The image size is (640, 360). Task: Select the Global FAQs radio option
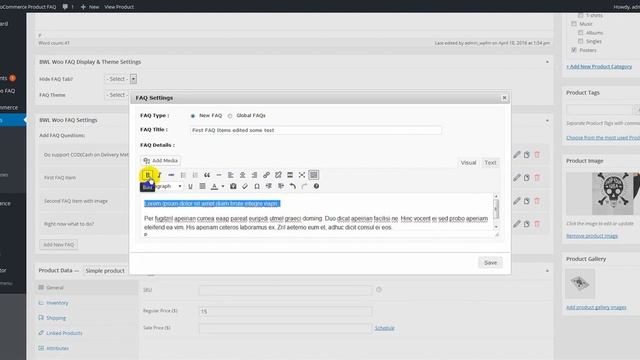click(x=230, y=116)
